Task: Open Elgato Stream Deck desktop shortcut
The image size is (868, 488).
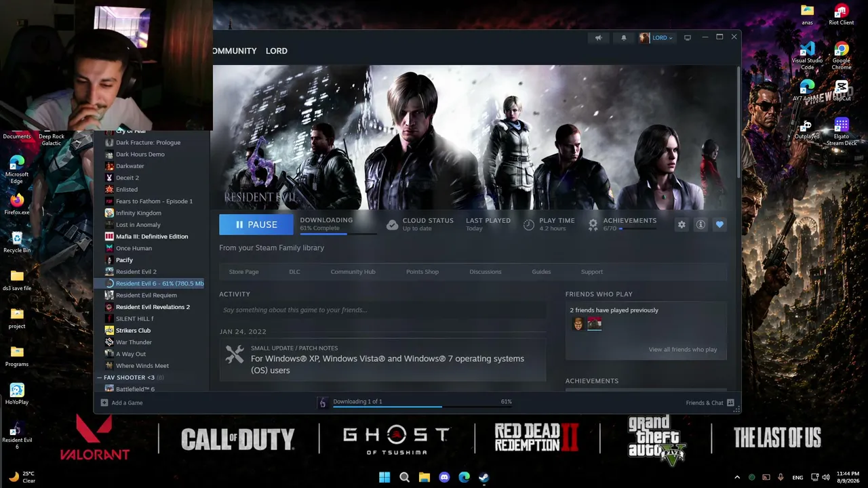Action: [842, 131]
